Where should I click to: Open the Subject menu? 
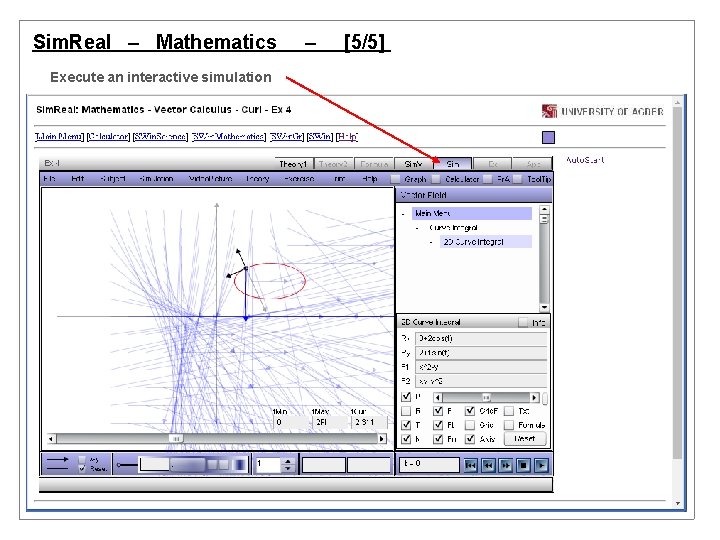coord(112,179)
